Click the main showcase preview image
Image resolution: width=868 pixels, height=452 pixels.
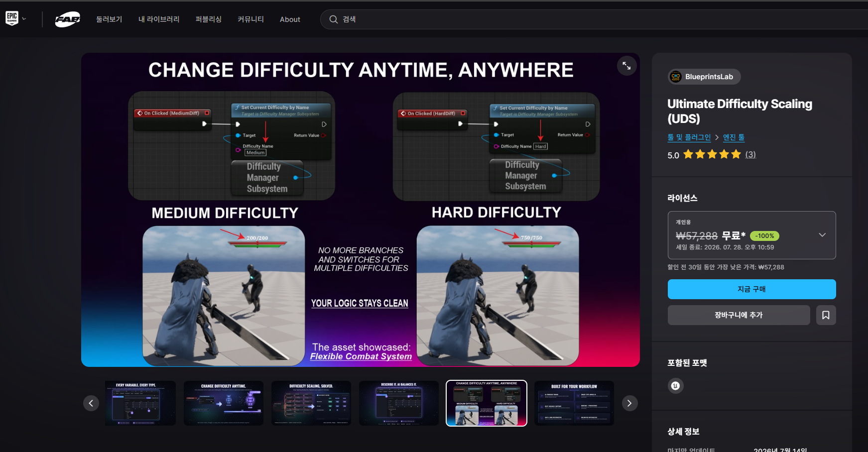pyautogui.click(x=361, y=210)
